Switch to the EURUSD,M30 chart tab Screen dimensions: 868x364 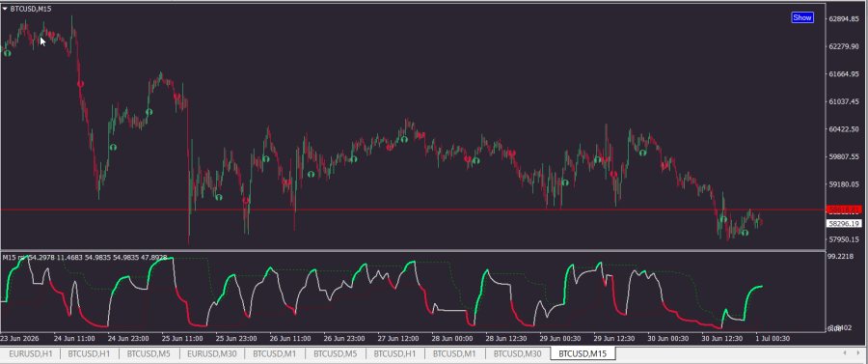pos(212,353)
